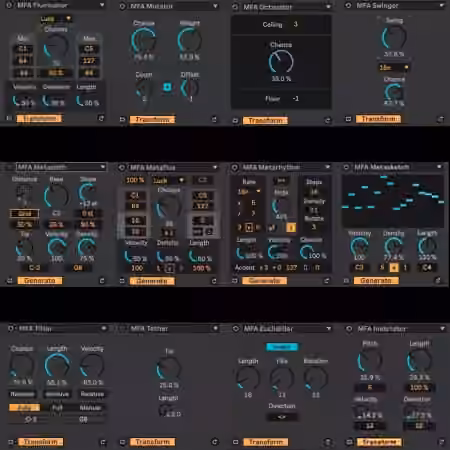Screen dimensions: 450x450
Task: Toggle orange button below Metasketch Density knob
Action: 394,267
